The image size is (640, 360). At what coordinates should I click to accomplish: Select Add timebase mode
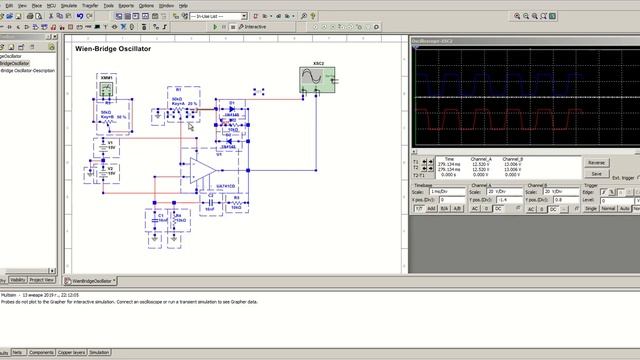point(431,209)
